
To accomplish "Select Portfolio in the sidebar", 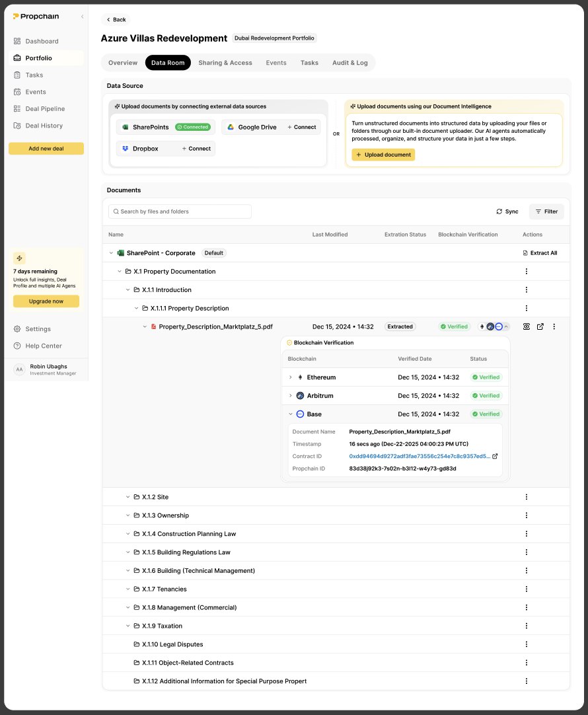I will [46, 58].
